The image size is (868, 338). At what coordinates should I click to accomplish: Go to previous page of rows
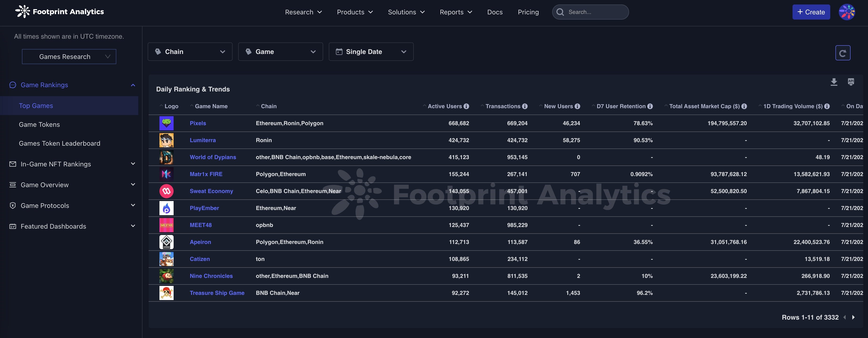click(x=845, y=317)
